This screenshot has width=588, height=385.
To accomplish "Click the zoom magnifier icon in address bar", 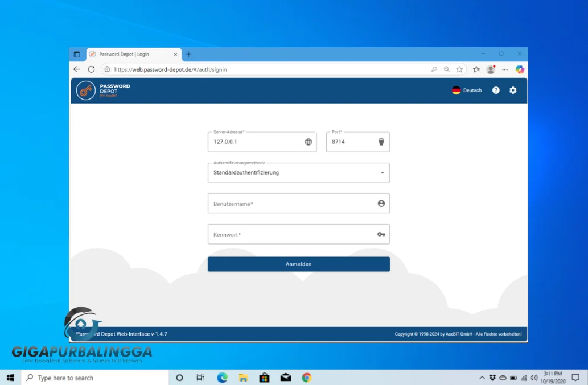I will [x=447, y=69].
